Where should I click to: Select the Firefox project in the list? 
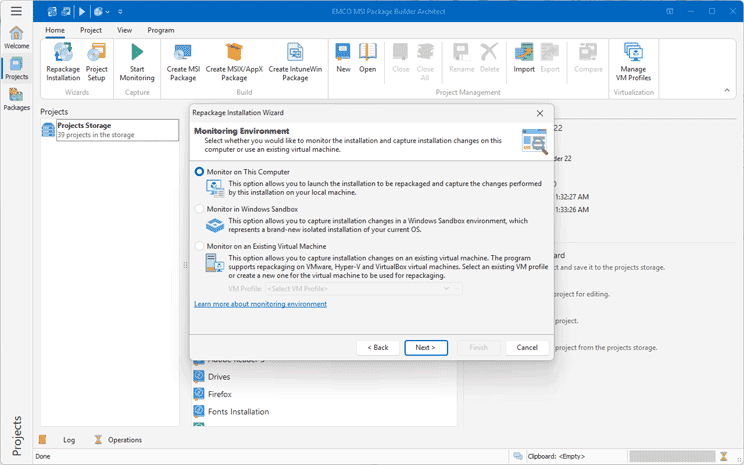tap(220, 394)
